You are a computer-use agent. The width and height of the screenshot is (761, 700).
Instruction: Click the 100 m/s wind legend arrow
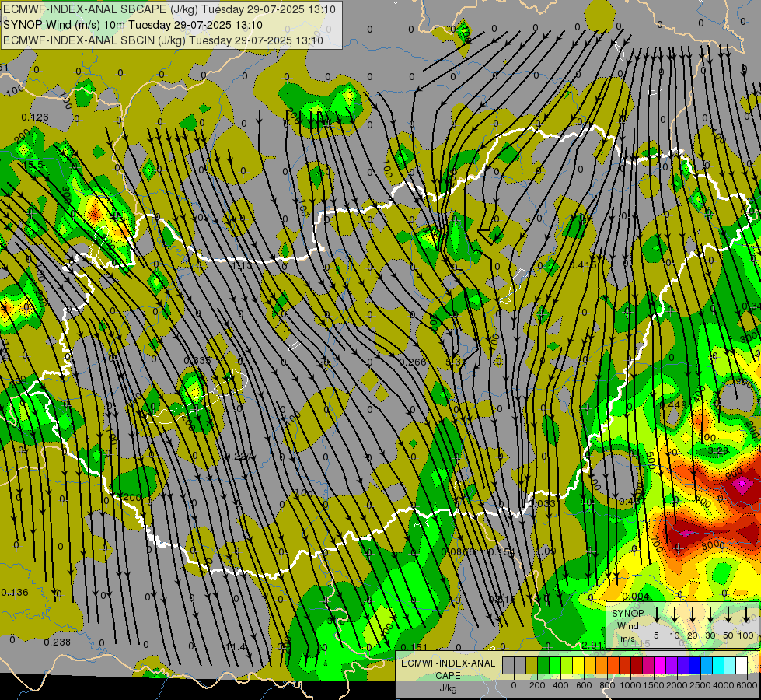click(x=746, y=614)
